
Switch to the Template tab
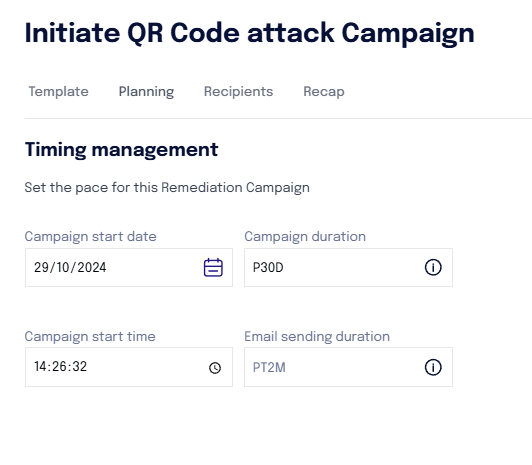[x=58, y=92]
